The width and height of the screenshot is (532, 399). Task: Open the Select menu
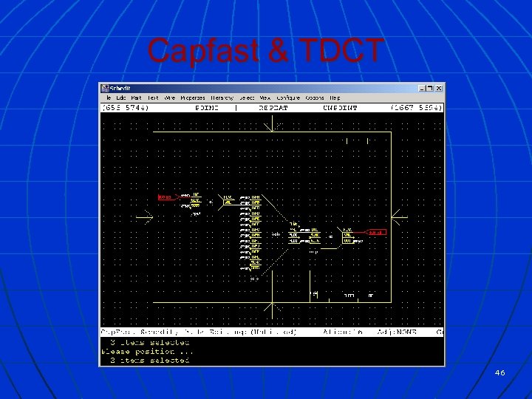point(247,98)
